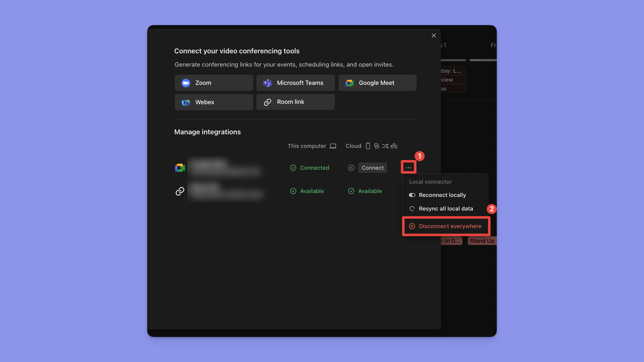Click the This computer column header
Image resolution: width=644 pixels, height=362 pixels.
[x=307, y=146]
